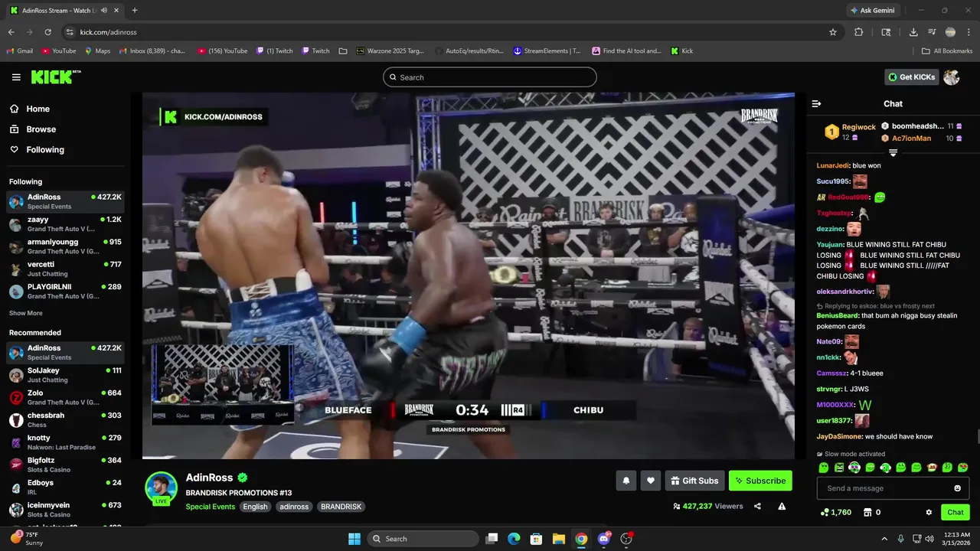Screen dimensions: 980x551
Task: Open Chrome downloads icon
Action: (913, 32)
